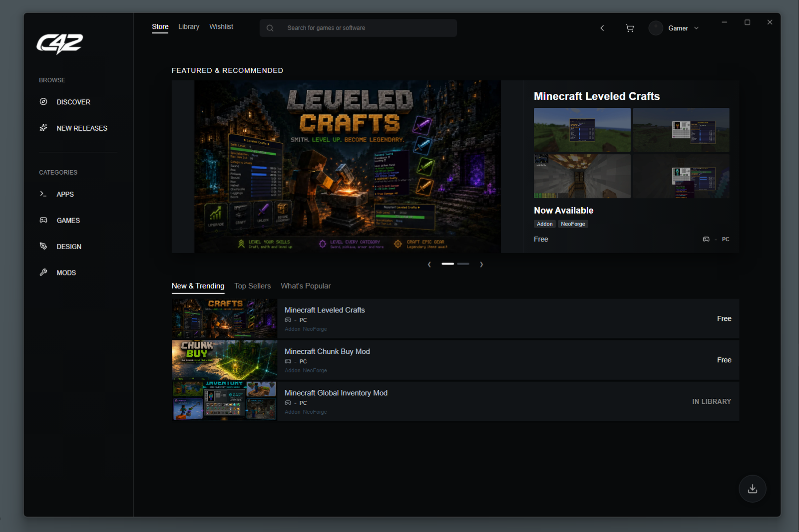Click Free price in the featured panel
Screen dimensions: 799x532
(x=541, y=239)
